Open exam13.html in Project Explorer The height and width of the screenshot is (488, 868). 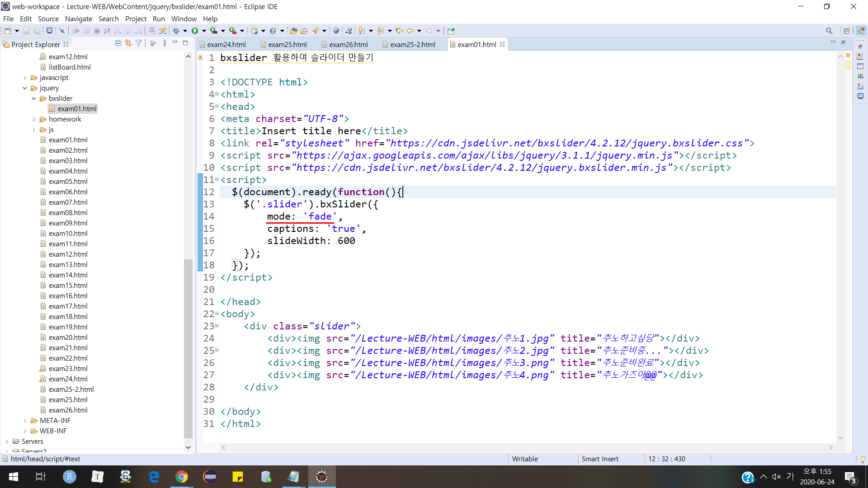click(68, 265)
